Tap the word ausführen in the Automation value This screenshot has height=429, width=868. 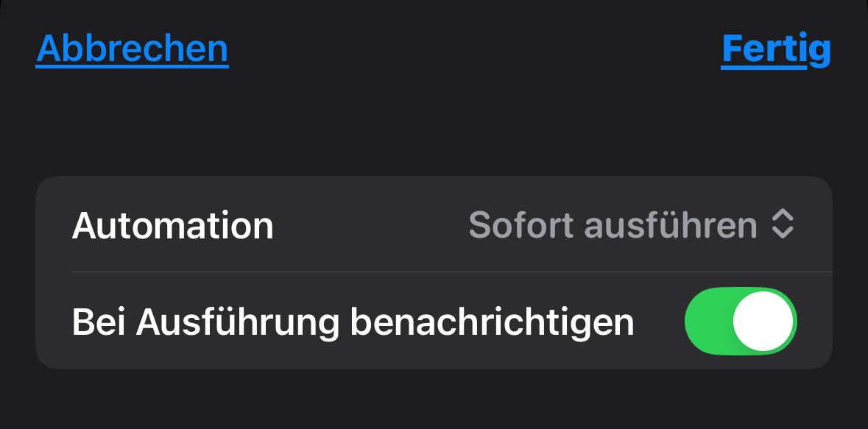[x=671, y=225]
